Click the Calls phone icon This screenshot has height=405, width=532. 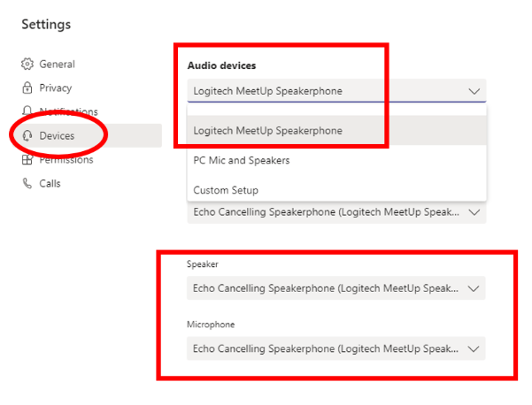coord(27,183)
